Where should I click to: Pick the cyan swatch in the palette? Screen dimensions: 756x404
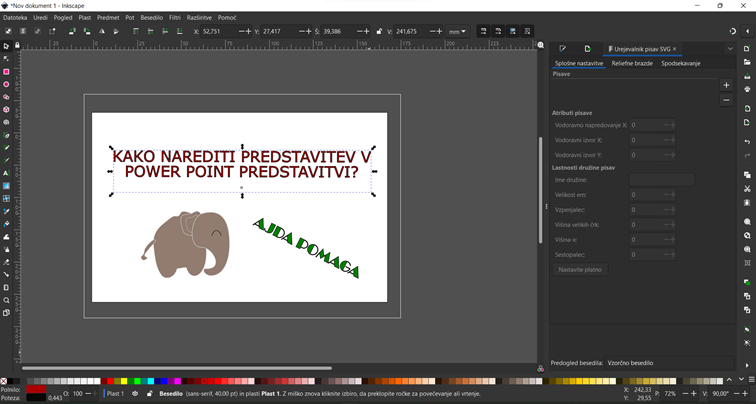151,381
